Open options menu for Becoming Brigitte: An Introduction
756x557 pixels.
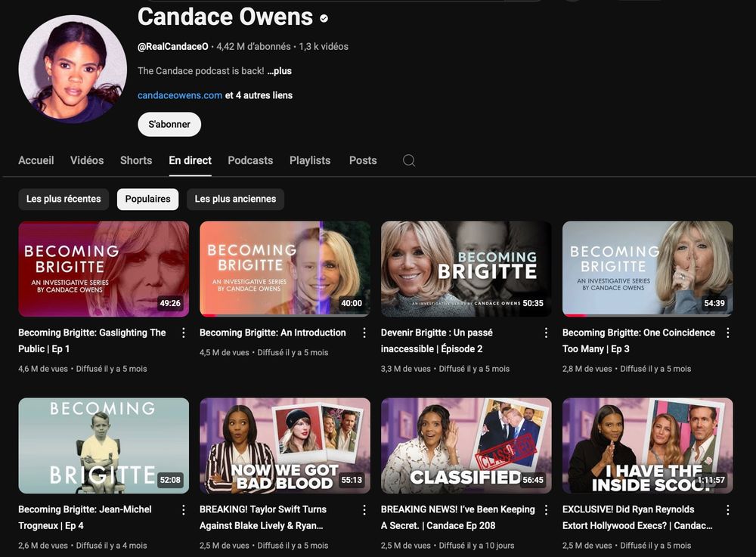click(364, 333)
